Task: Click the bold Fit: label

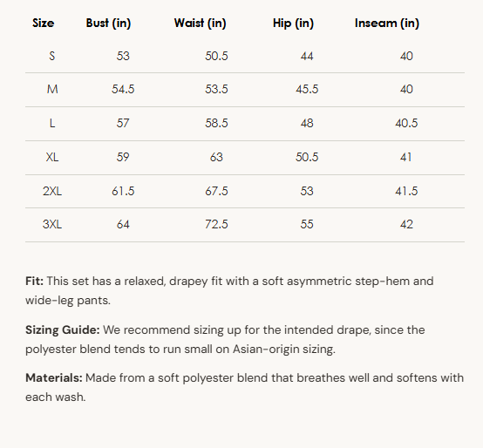Action: pyautogui.click(x=35, y=282)
